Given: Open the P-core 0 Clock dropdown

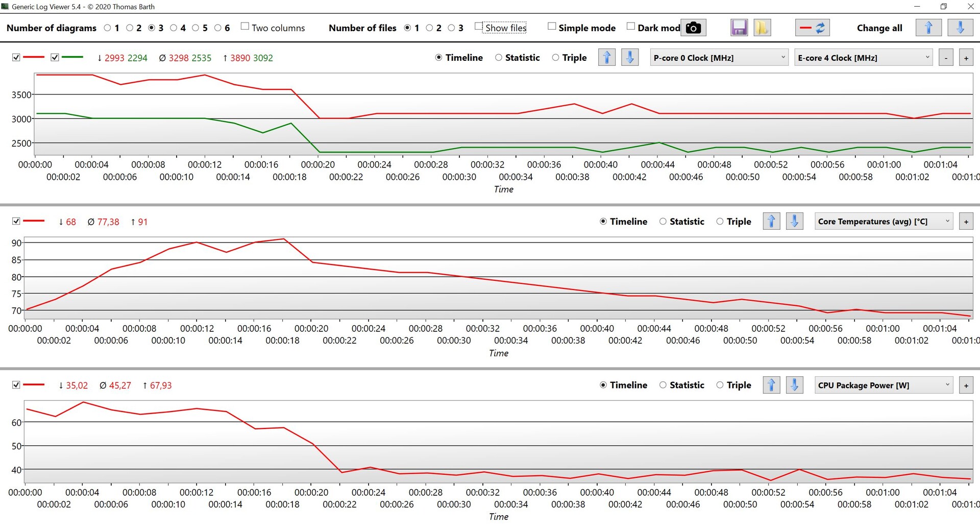Looking at the screenshot, I should click(x=719, y=58).
